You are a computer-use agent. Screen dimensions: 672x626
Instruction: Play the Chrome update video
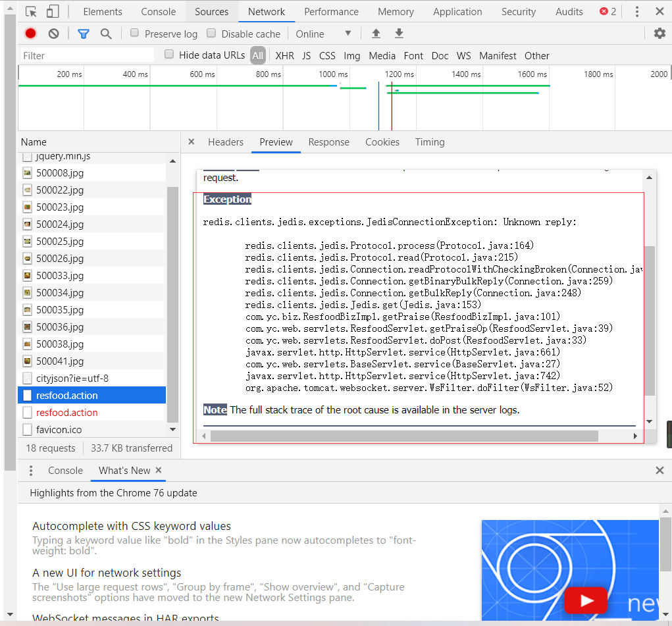tap(585, 600)
